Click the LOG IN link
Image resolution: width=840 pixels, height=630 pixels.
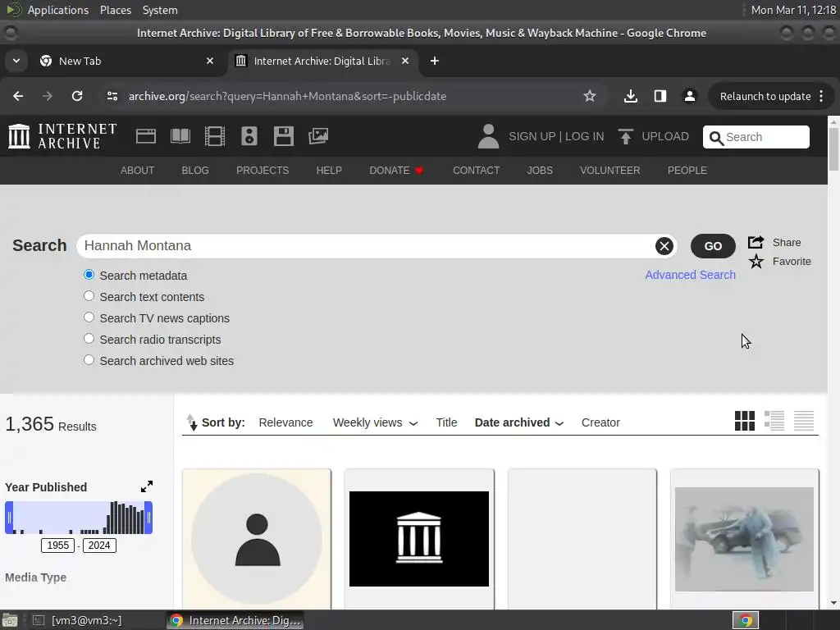click(584, 137)
